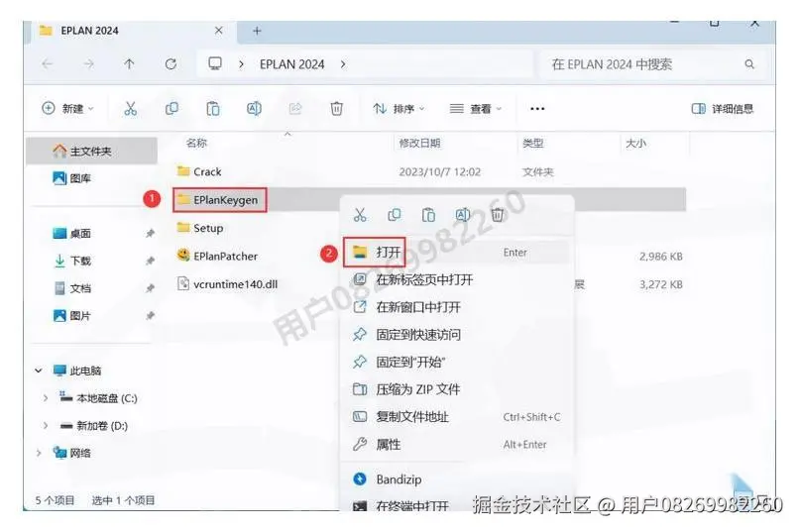The width and height of the screenshot is (799, 532).
Task: Select 主文件夹 in the sidebar
Action: click(x=92, y=151)
